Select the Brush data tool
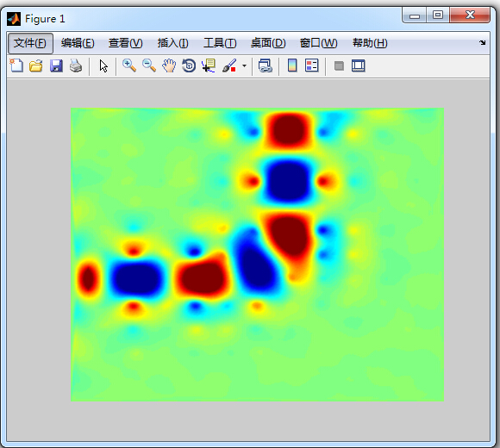The width and height of the screenshot is (500, 448). tap(229, 66)
